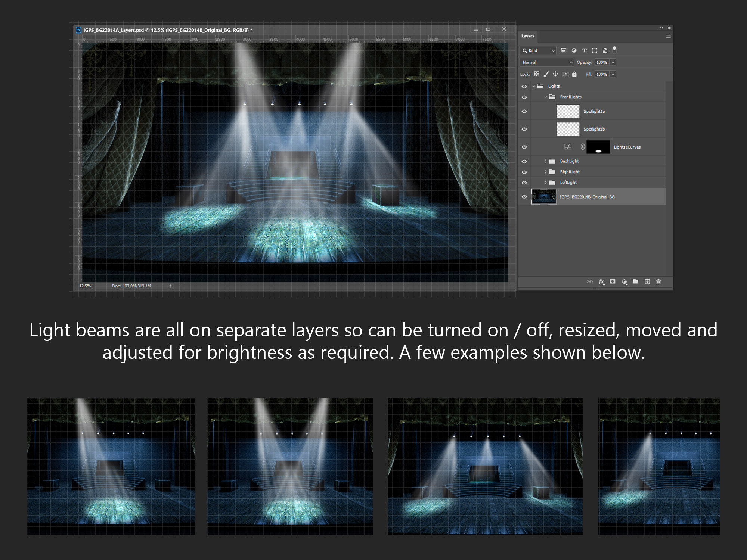Select the filter by pixel layers icon

(564, 50)
